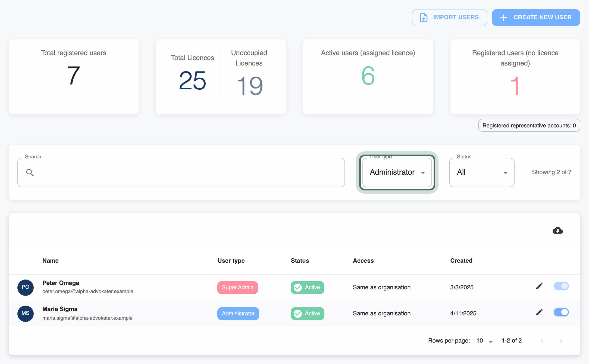Focus the Search input field
589x364 pixels.
(181, 172)
